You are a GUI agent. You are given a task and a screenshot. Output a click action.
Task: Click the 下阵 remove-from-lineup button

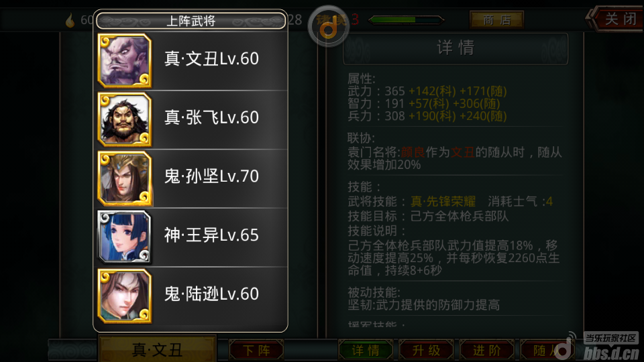(x=256, y=350)
